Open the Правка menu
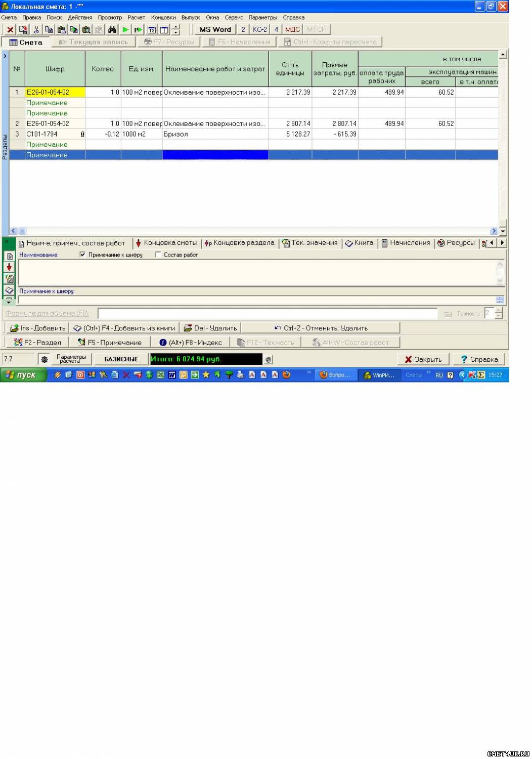The image size is (532, 759). pyautogui.click(x=32, y=17)
